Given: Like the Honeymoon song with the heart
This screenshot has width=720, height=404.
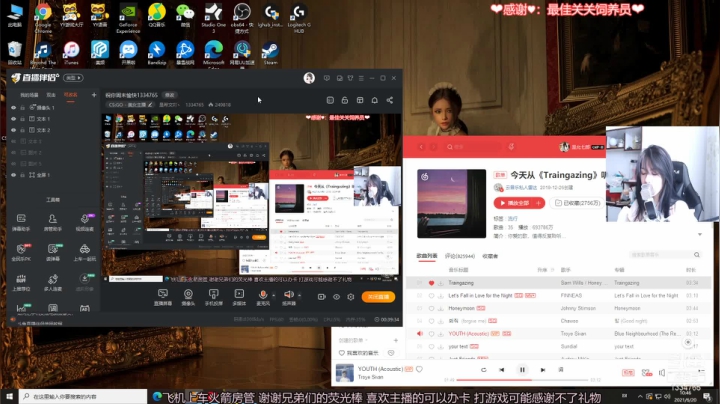Looking at the screenshot, I should (x=431, y=309).
